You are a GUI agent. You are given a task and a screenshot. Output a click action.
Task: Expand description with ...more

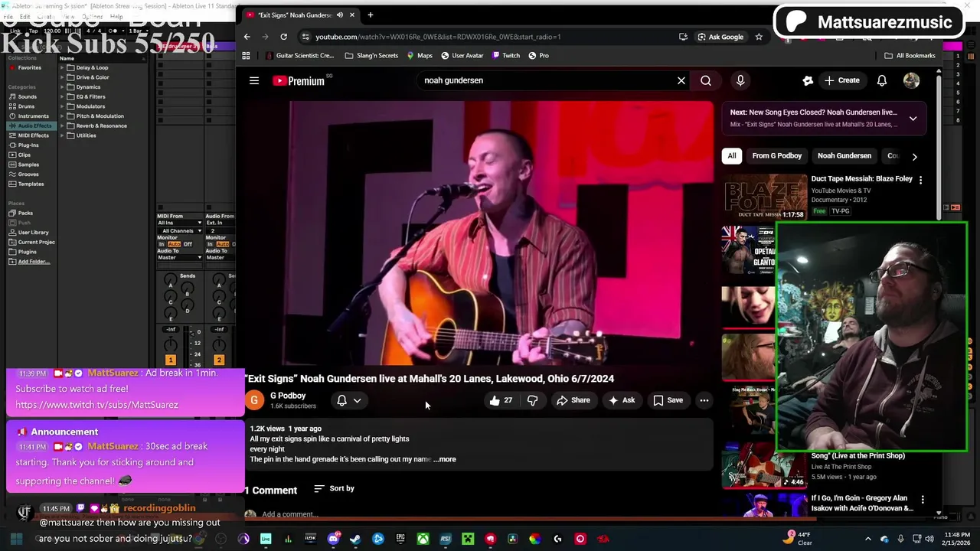445,459
